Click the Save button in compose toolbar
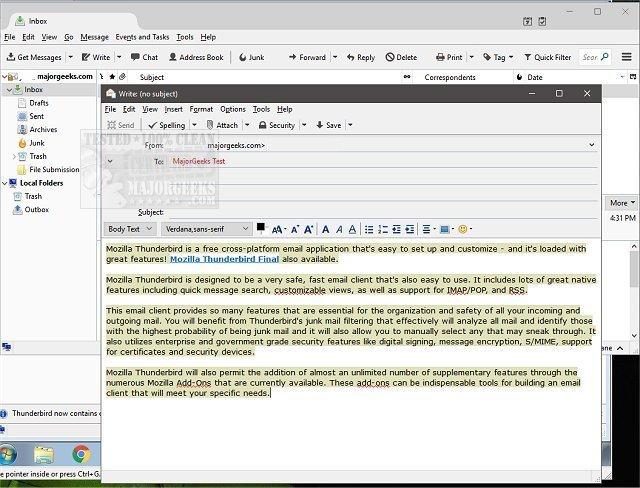This screenshot has height=488, width=640. point(328,126)
